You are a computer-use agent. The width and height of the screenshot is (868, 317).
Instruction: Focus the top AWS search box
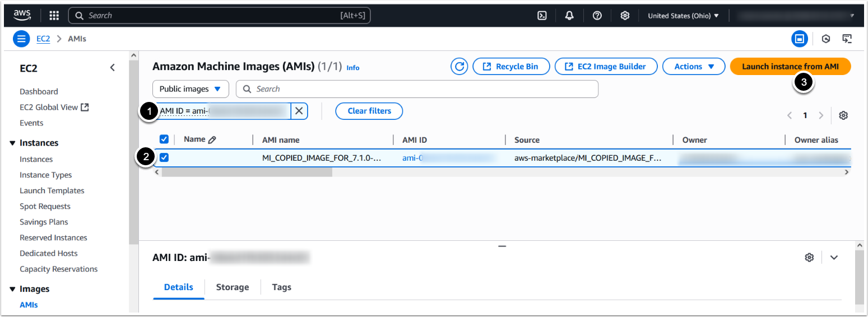click(x=219, y=16)
